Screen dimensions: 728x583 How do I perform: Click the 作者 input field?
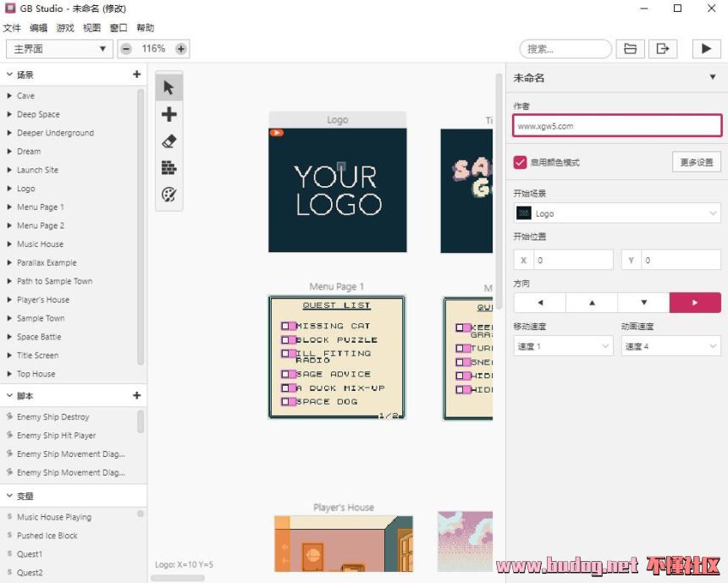point(617,126)
